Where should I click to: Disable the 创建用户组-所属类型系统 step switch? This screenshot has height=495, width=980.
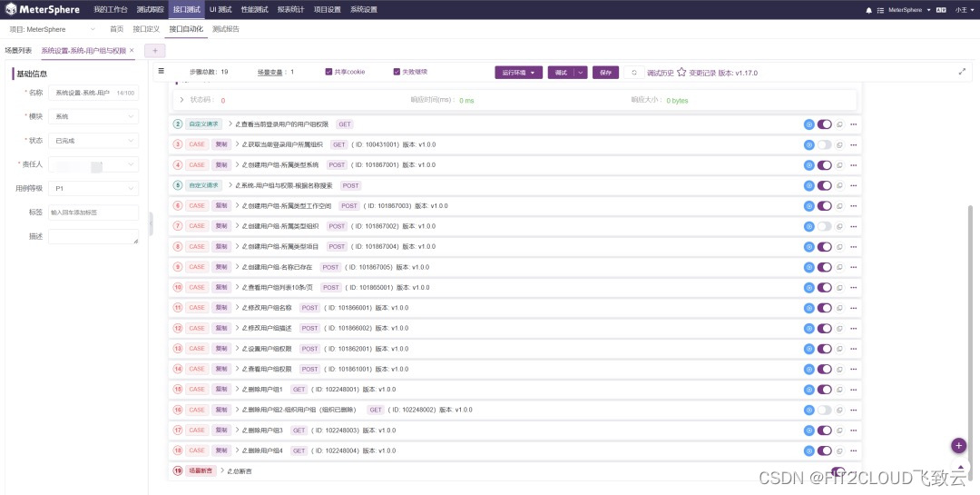click(x=824, y=165)
